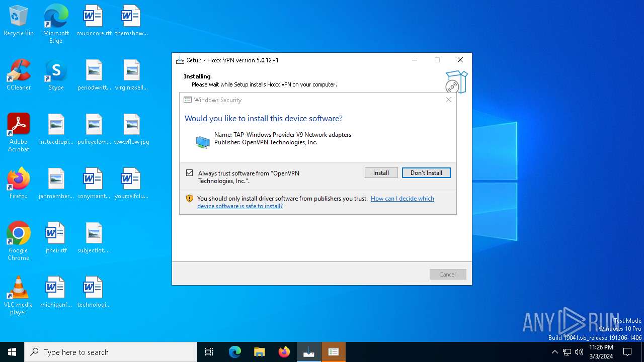Image resolution: width=644 pixels, height=362 pixels.
Task: Select the policyelem... image file
Action: [x=94, y=130]
